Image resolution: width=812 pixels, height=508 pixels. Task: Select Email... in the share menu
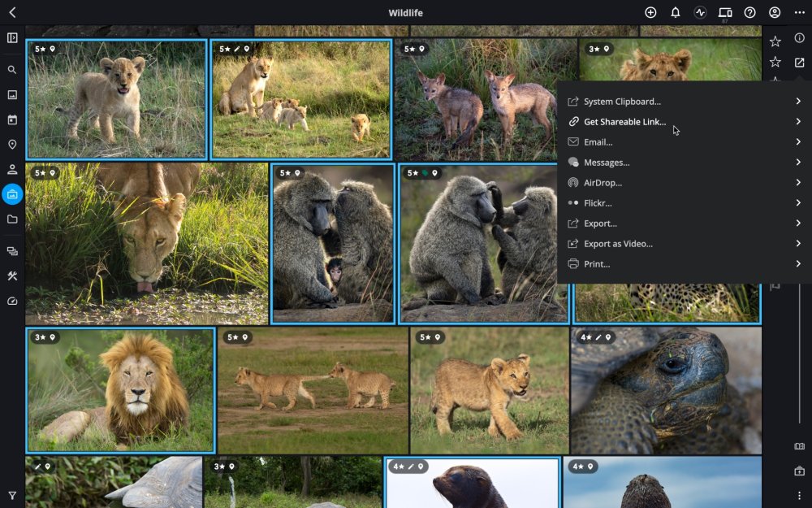point(685,142)
